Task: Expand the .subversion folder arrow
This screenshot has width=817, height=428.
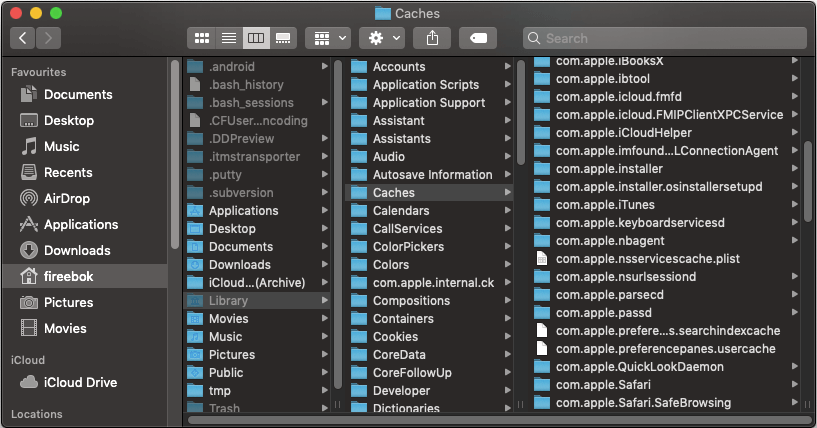Action: click(325, 192)
